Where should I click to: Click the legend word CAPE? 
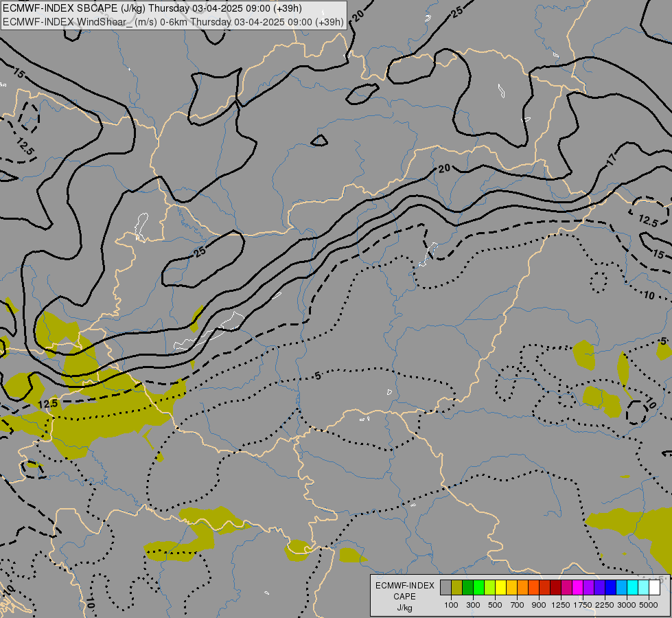[x=405, y=597]
